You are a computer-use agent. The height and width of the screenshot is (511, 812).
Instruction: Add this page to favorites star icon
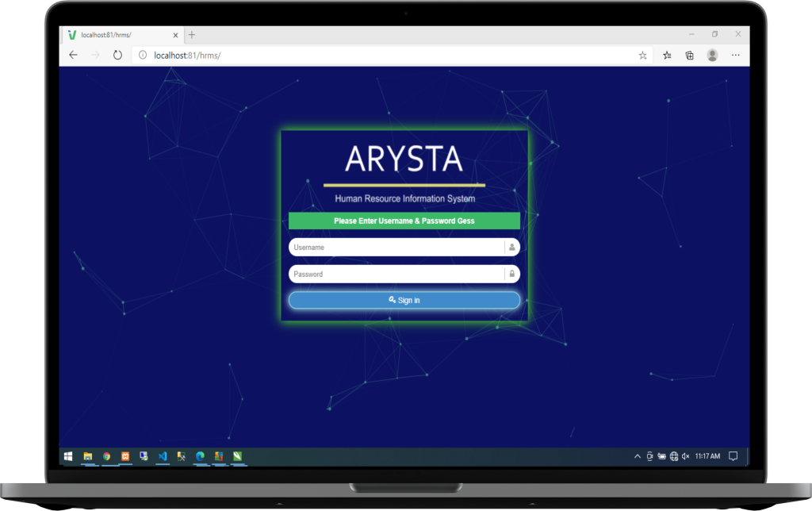coord(642,55)
